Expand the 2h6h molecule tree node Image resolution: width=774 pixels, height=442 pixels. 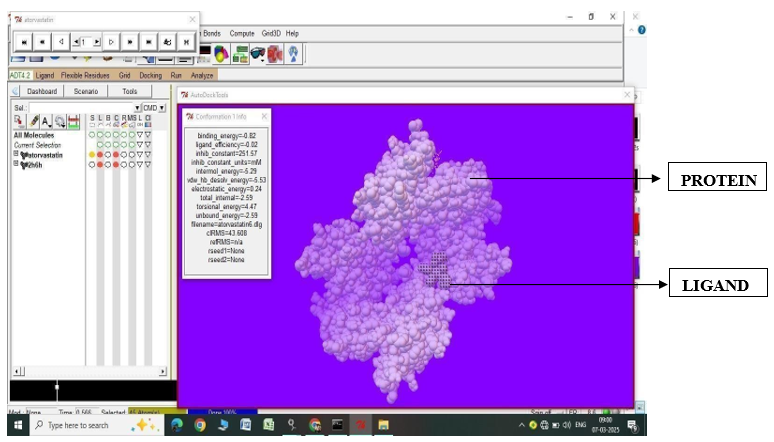pos(16,165)
